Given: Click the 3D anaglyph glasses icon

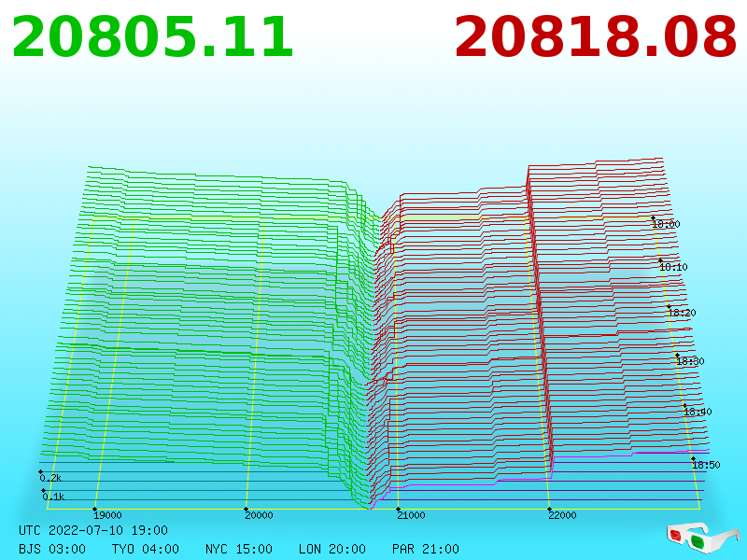Looking at the screenshot, I should (x=702, y=538).
